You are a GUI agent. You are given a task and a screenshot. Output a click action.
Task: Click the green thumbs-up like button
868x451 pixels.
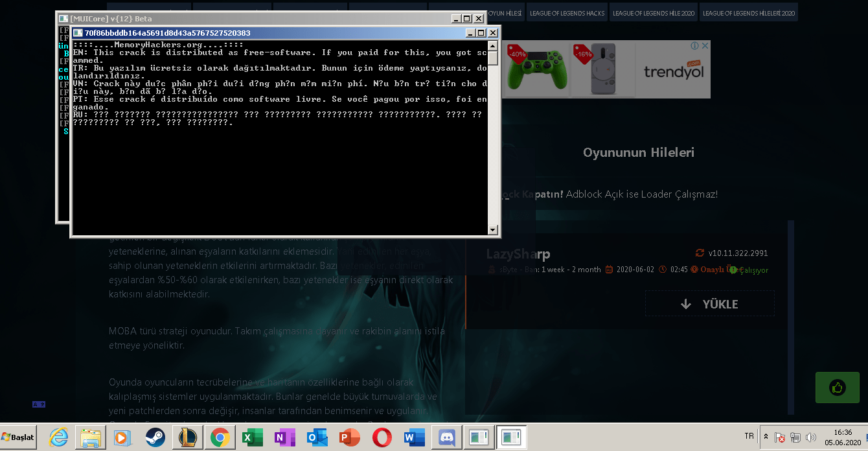[x=838, y=387]
